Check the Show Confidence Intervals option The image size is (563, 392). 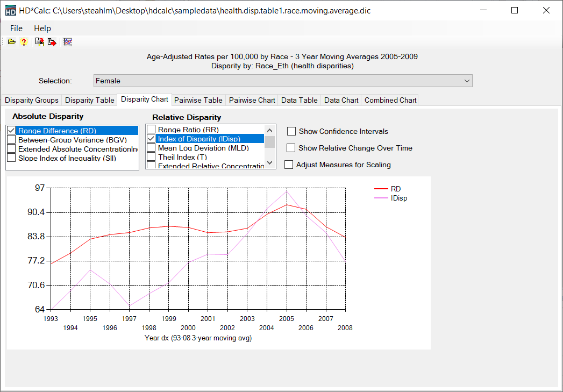[x=291, y=131]
